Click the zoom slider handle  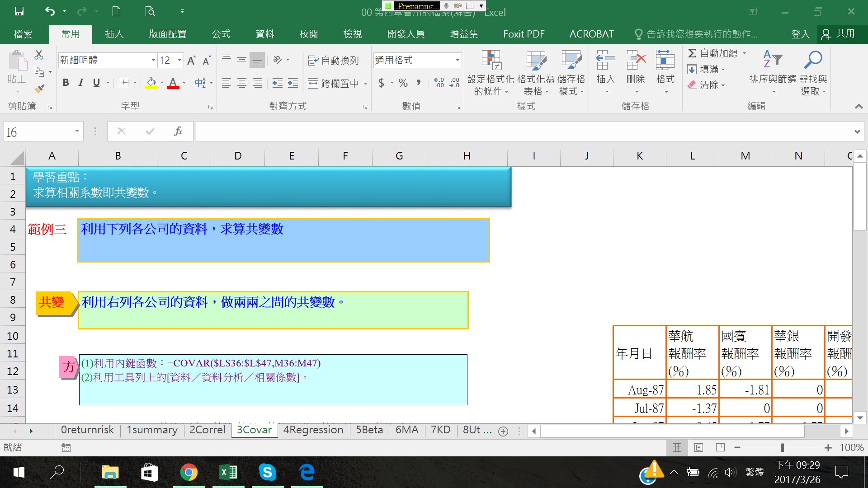tap(782, 447)
